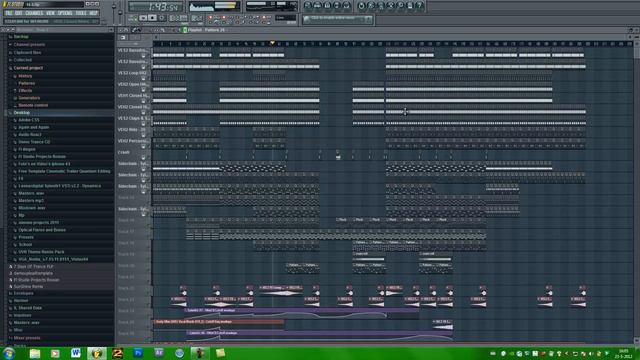The height and width of the screenshot is (360, 640).
Task: Click the playlist vertical scrollbar
Action: click(637, 192)
